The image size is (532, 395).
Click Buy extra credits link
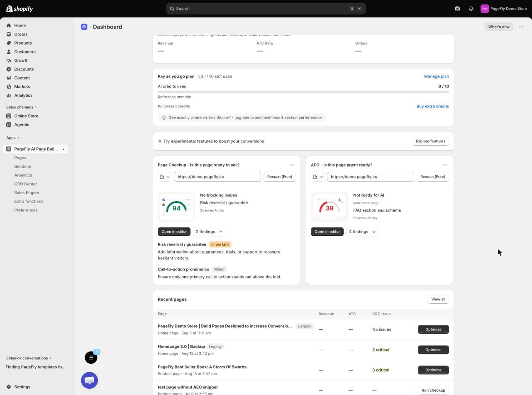coord(432,106)
